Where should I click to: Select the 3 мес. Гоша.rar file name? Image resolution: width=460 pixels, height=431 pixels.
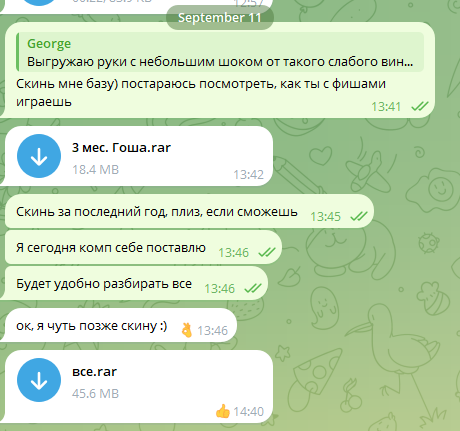click(121, 148)
